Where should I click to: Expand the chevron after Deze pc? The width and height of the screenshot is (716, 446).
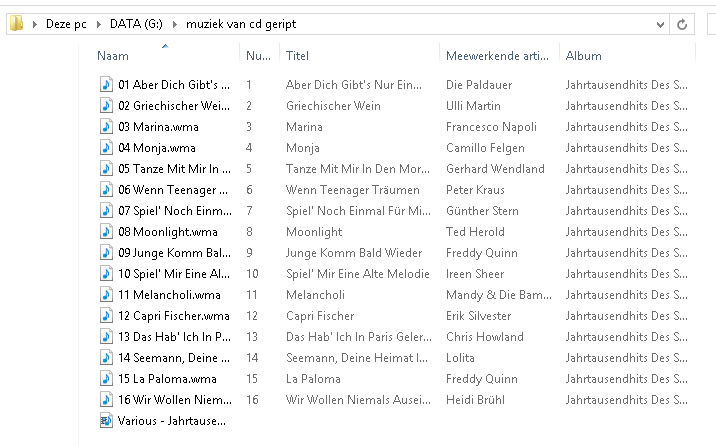click(x=99, y=24)
